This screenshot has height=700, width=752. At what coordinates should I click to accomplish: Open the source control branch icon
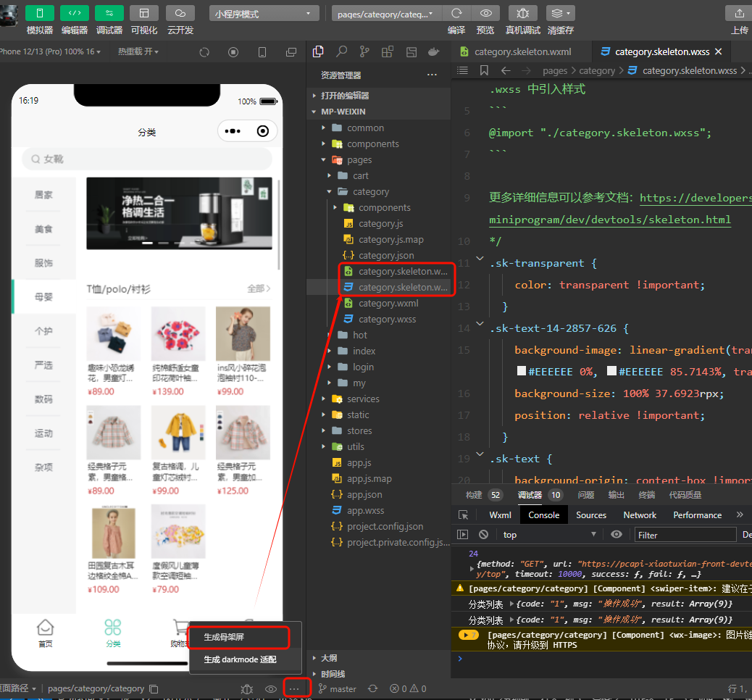tap(364, 52)
